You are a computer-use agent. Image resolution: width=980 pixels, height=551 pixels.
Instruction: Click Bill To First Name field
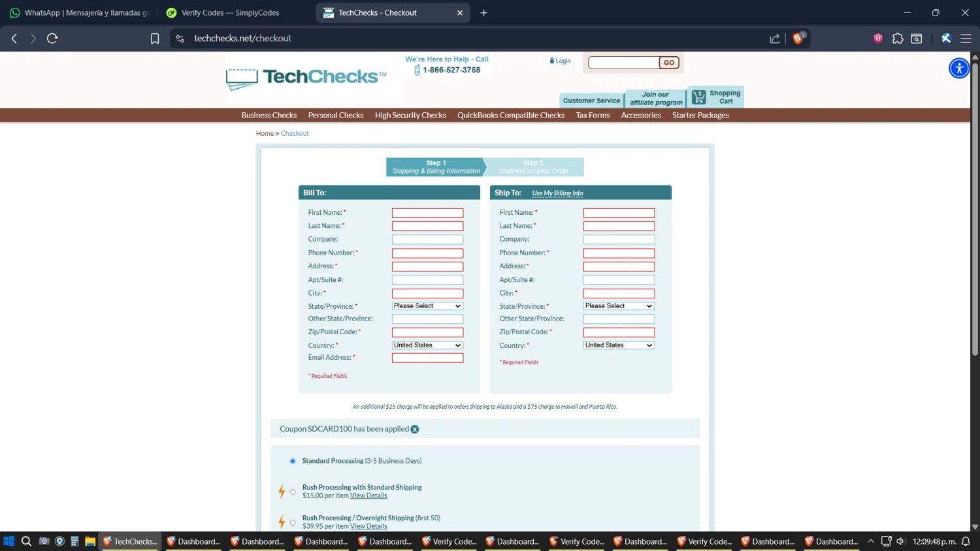[x=427, y=213]
